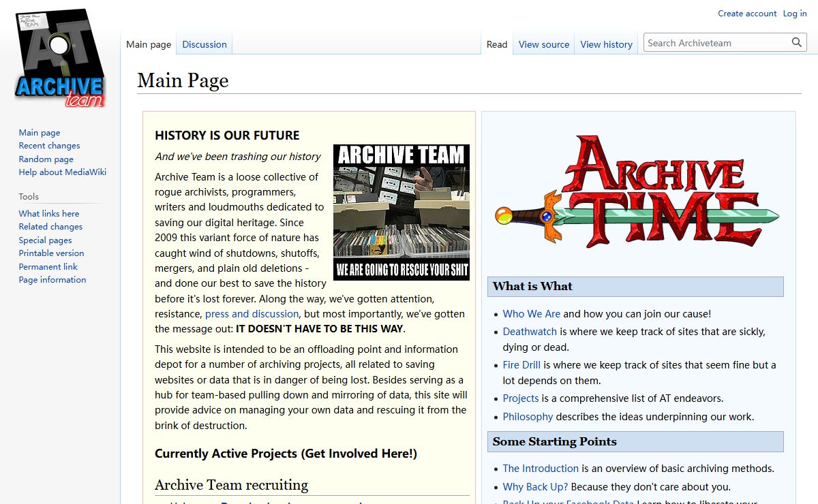The height and width of the screenshot is (504, 818).
Task: Open Help about MediaWiki
Action: point(63,172)
